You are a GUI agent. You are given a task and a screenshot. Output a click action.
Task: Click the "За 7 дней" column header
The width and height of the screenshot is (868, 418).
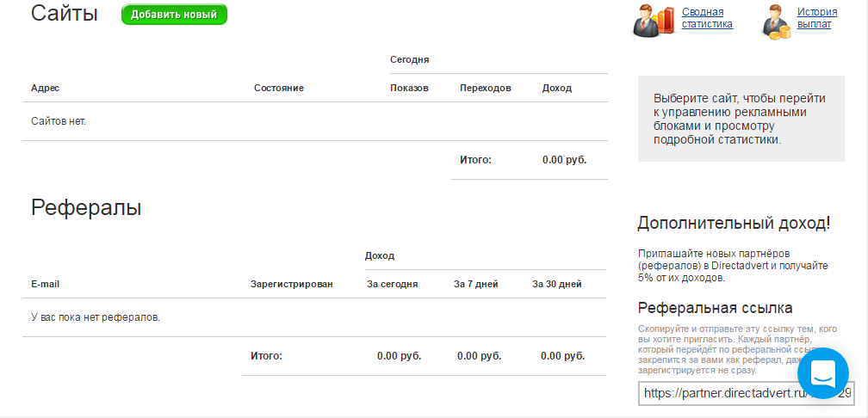click(476, 284)
